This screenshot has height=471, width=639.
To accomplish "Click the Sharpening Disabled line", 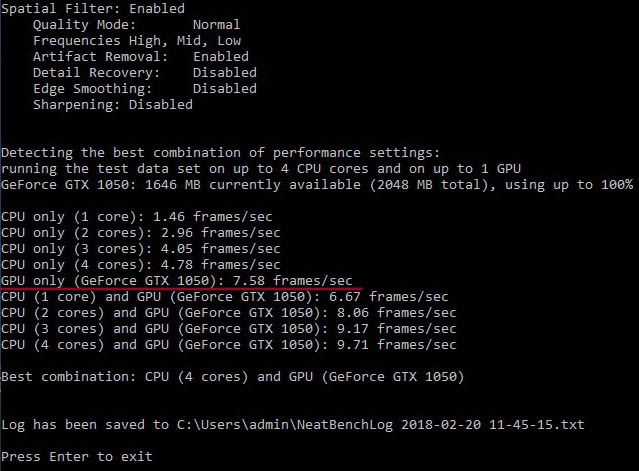I will click(x=113, y=105).
